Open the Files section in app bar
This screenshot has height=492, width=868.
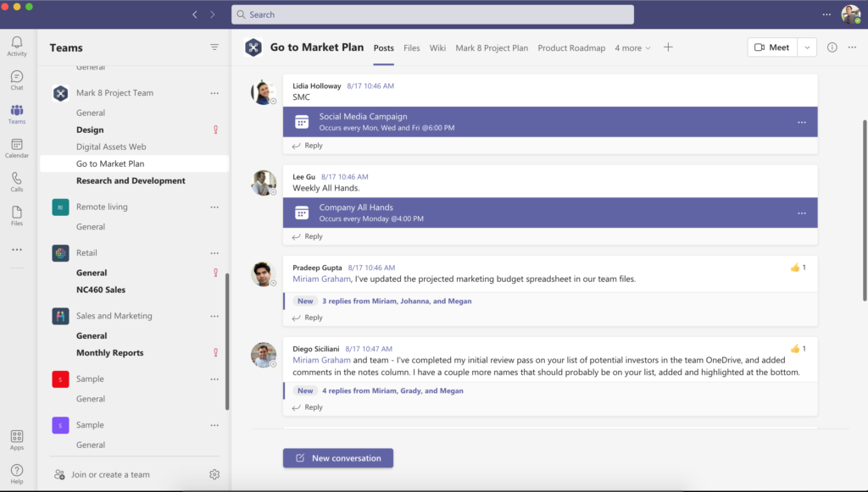click(x=17, y=216)
